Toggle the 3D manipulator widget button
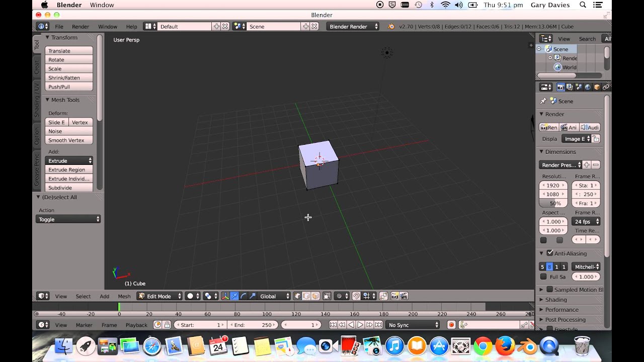 (225, 296)
